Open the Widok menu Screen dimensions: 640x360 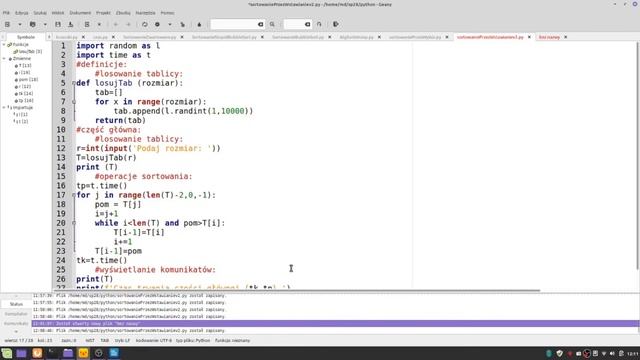tap(58, 13)
